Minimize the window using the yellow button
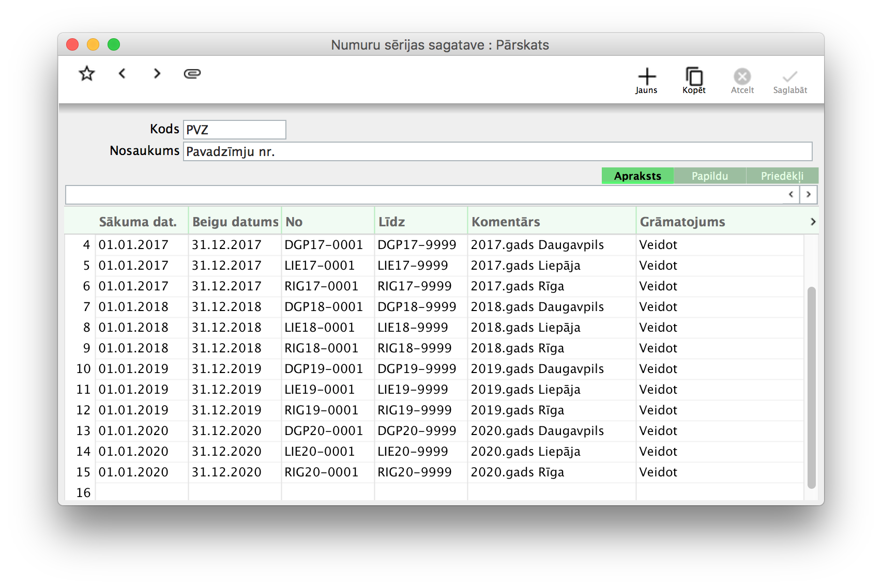 pyautogui.click(x=93, y=45)
